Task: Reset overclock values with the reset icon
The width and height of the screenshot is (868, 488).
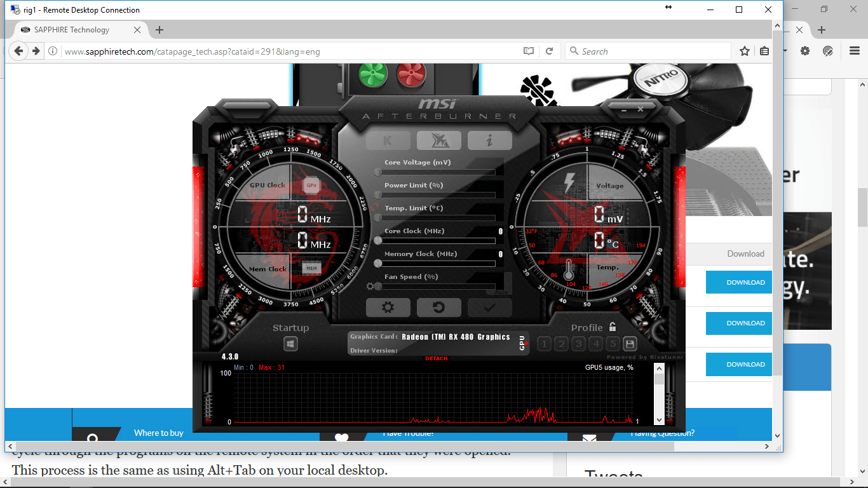Action: tap(438, 308)
